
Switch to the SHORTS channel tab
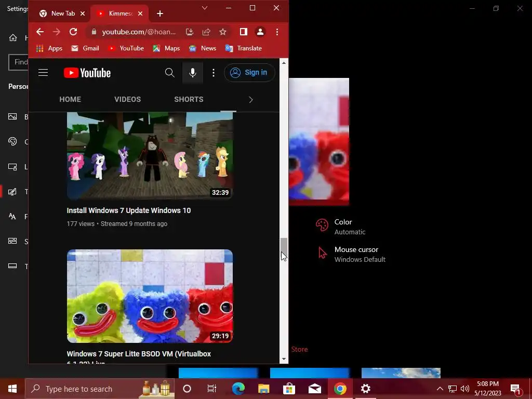pos(189,99)
